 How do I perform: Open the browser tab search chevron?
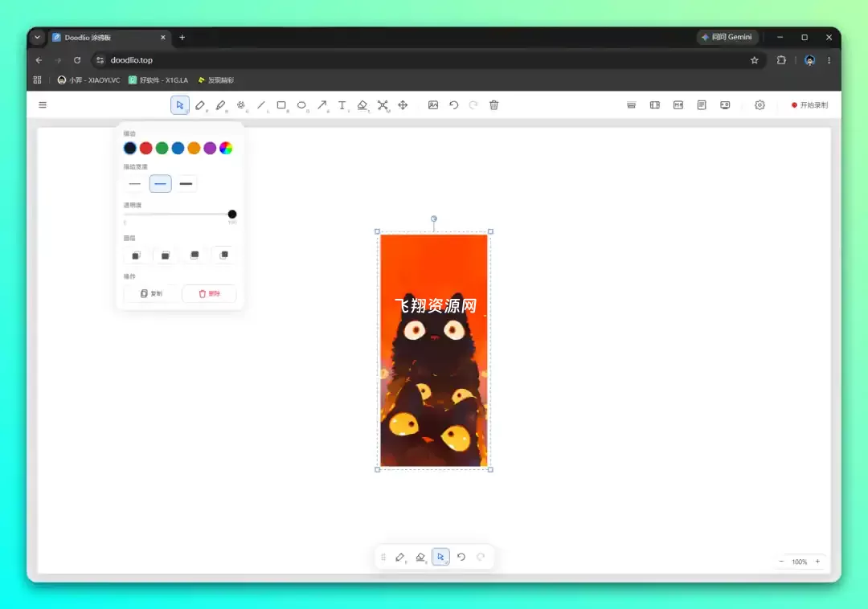click(x=37, y=38)
